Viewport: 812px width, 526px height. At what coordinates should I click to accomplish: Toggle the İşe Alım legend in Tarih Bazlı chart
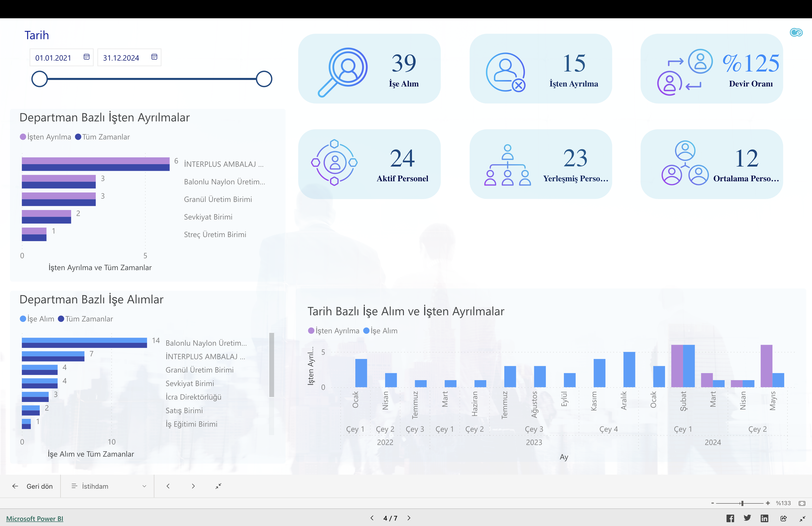[x=380, y=330]
